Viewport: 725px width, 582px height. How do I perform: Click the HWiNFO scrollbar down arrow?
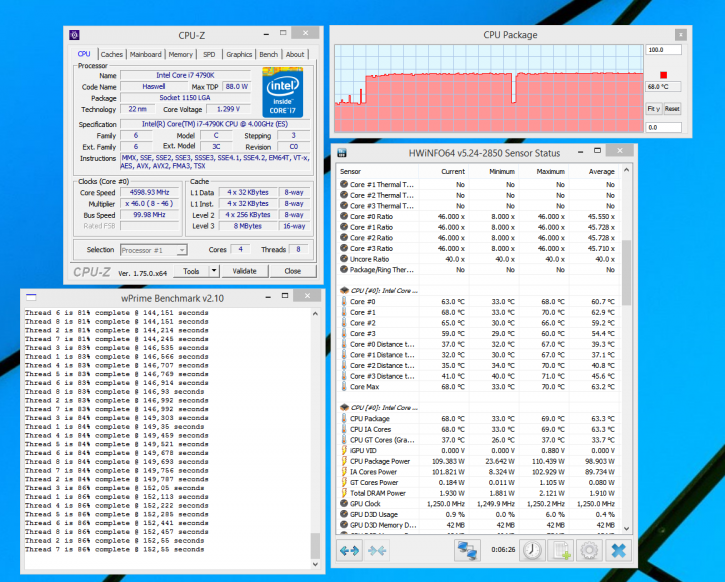pyautogui.click(x=626, y=528)
